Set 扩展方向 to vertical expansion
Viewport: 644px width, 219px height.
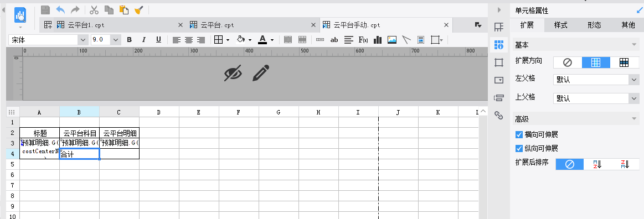(596, 62)
